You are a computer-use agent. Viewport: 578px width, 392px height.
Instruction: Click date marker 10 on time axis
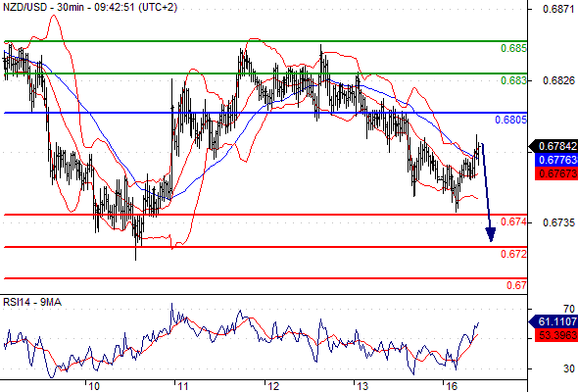(94, 386)
